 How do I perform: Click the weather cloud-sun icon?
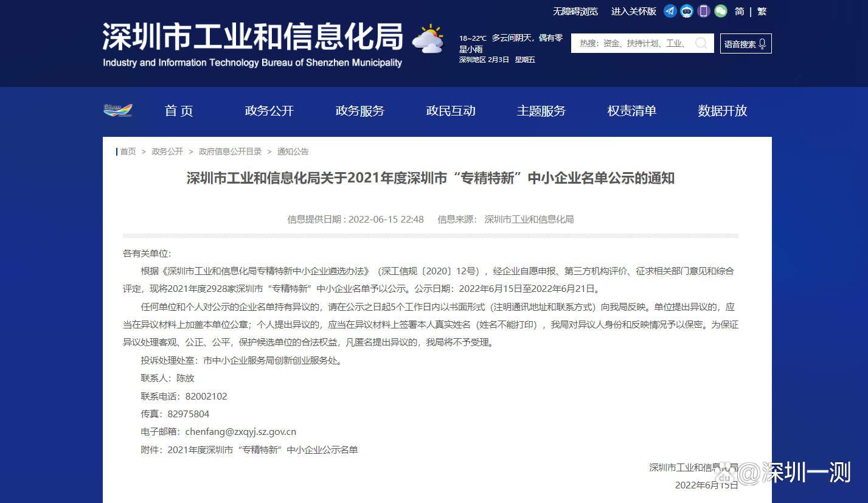[428, 40]
